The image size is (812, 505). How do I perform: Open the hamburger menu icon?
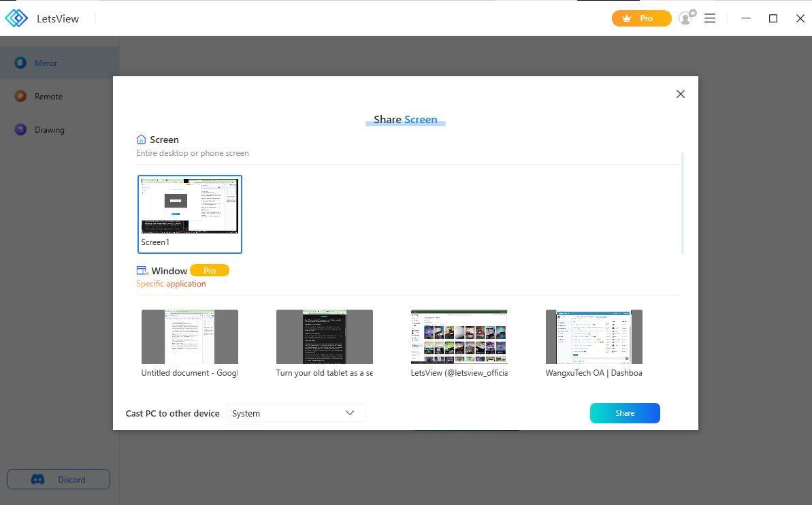click(710, 18)
